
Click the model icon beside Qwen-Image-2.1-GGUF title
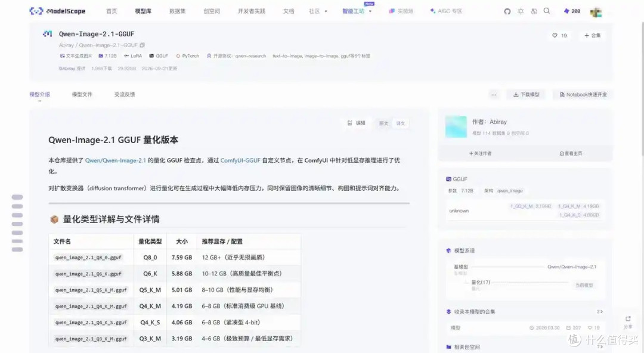[x=48, y=34]
